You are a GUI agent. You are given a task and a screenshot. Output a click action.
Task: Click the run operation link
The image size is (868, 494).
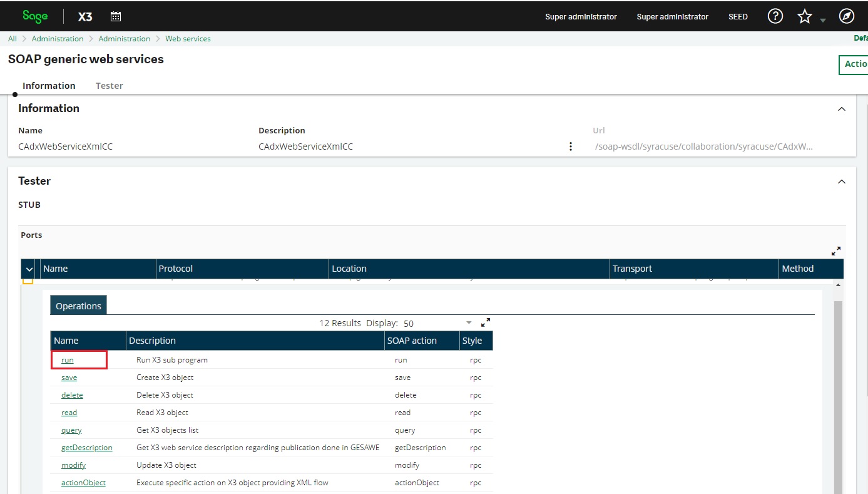point(68,360)
